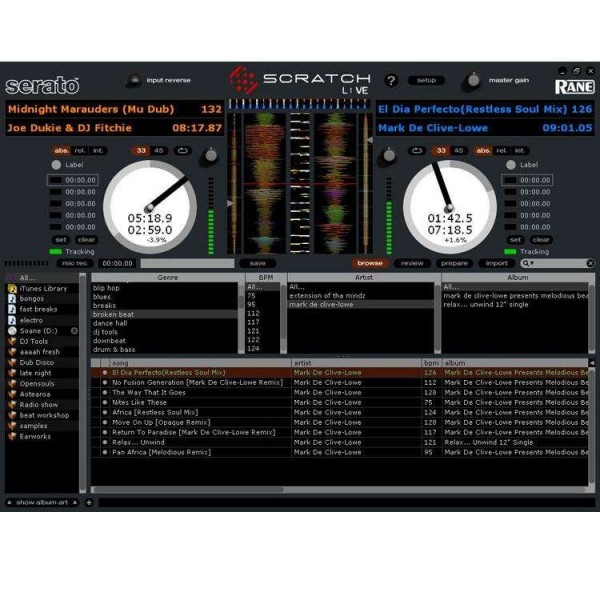Set right deck to rel. mode

pos(502,151)
